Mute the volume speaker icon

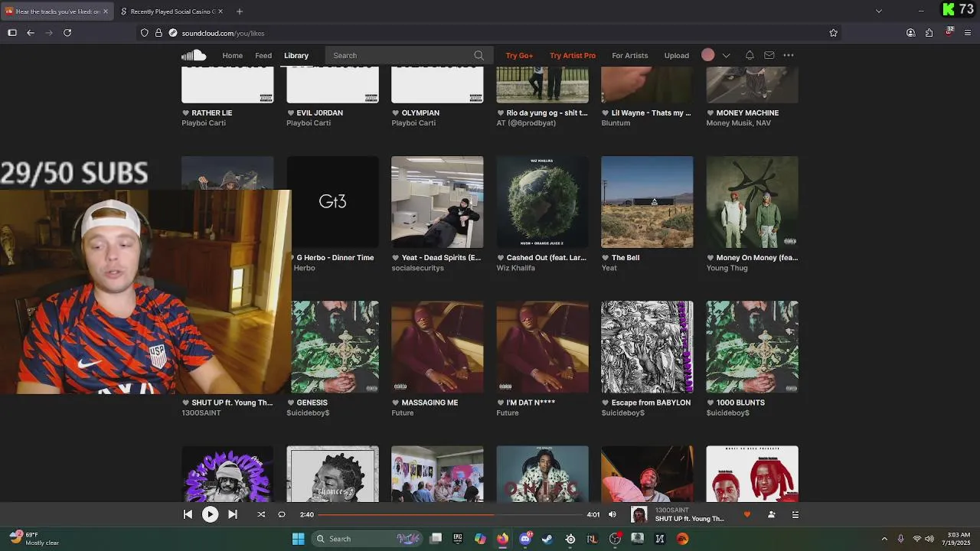coord(612,514)
